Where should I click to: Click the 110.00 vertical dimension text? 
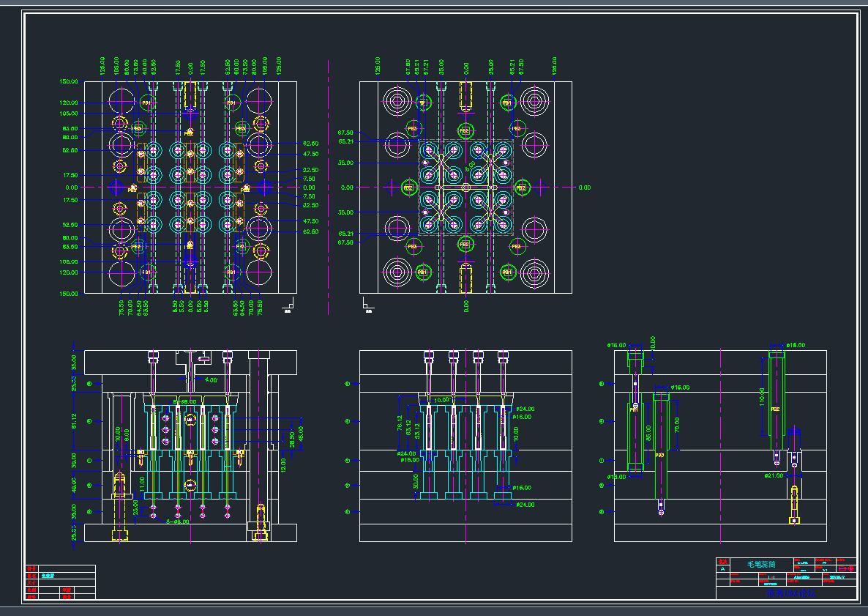click(x=762, y=398)
